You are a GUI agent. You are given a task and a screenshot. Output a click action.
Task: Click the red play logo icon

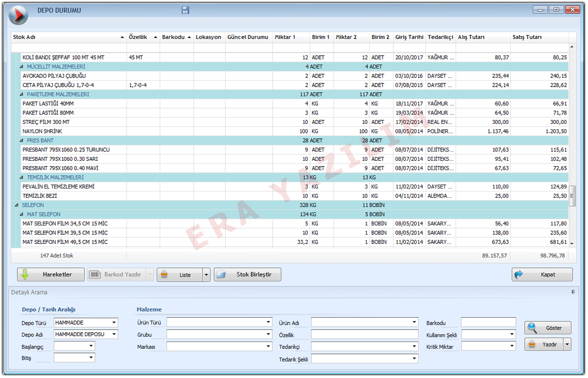[x=18, y=15]
